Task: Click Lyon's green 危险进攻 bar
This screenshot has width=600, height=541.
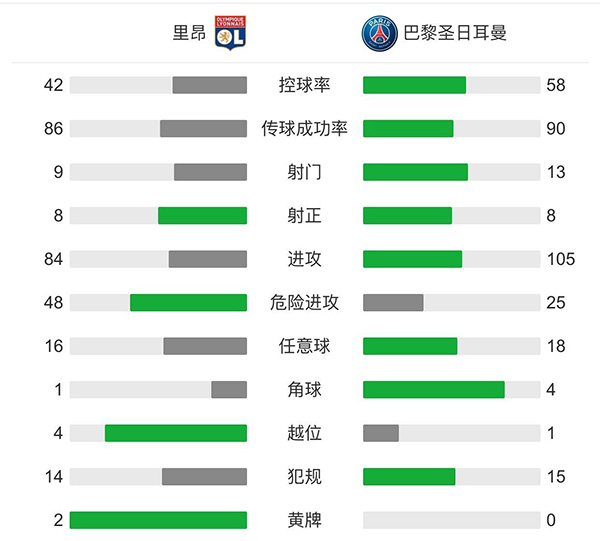Action: click(188, 303)
